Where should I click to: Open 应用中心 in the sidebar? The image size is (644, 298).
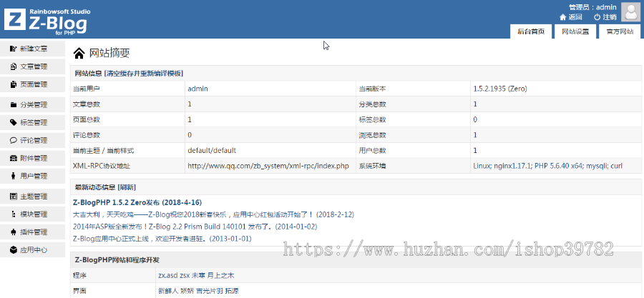click(32, 249)
